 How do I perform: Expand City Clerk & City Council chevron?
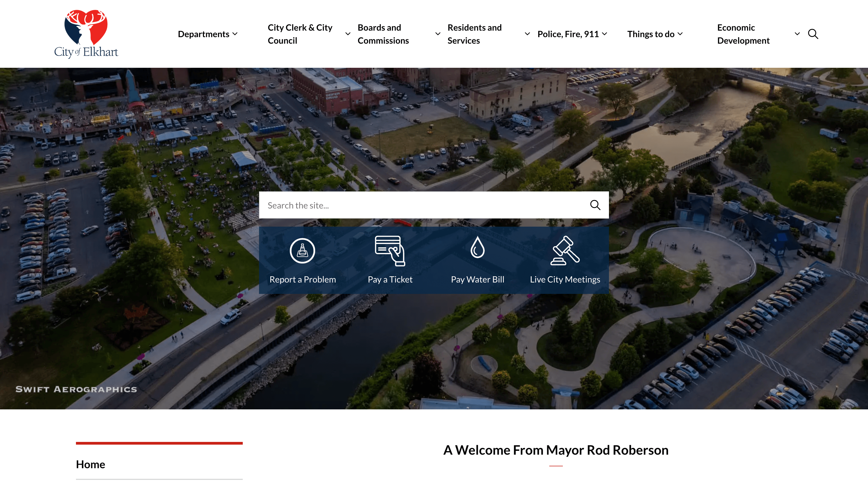(x=348, y=34)
